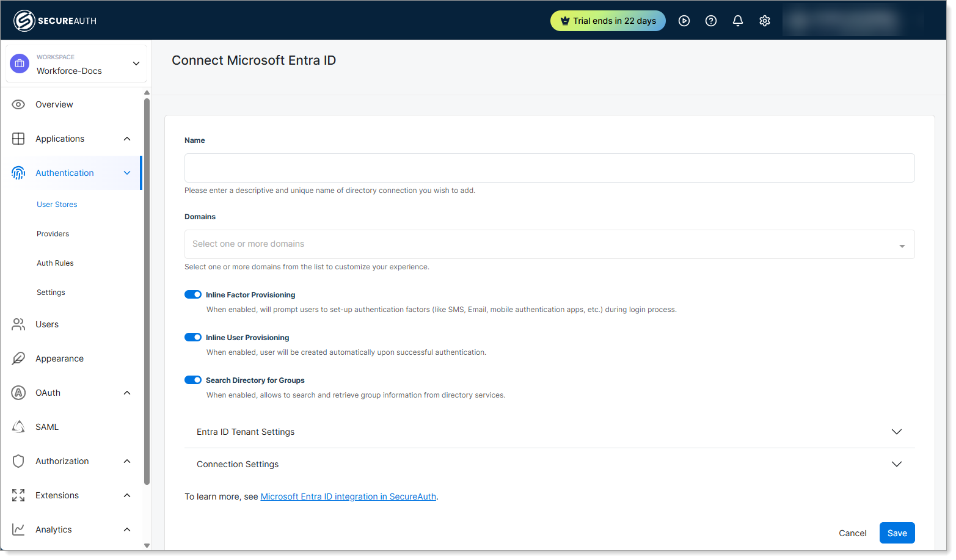This screenshot has width=956, height=560.
Task: Click the Domains field label
Action: click(200, 217)
